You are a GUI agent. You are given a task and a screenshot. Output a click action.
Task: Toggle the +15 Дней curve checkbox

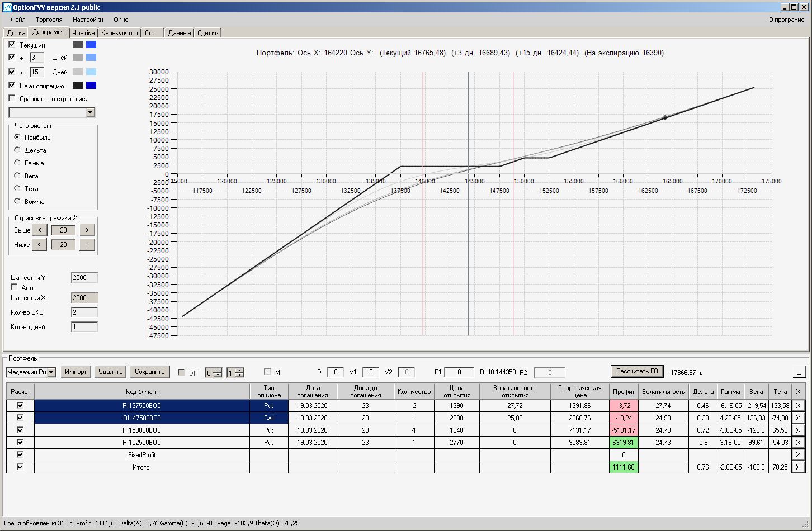click(12, 72)
